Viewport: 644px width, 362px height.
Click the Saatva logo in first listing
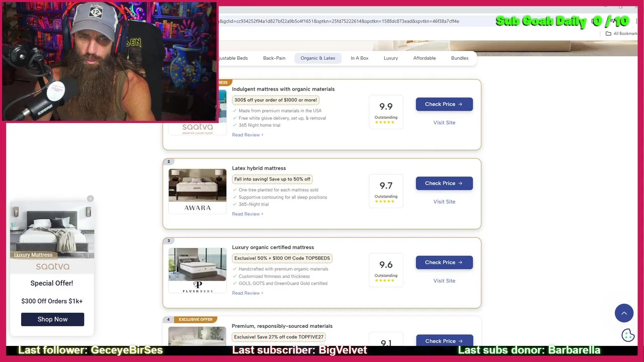coord(198,128)
